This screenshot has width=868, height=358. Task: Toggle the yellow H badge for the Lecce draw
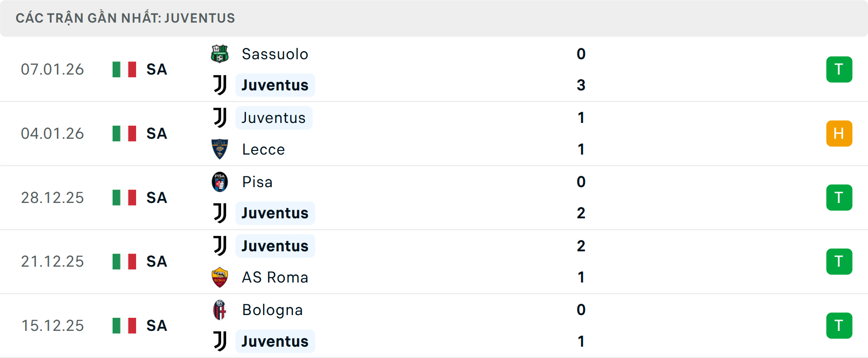click(x=839, y=133)
